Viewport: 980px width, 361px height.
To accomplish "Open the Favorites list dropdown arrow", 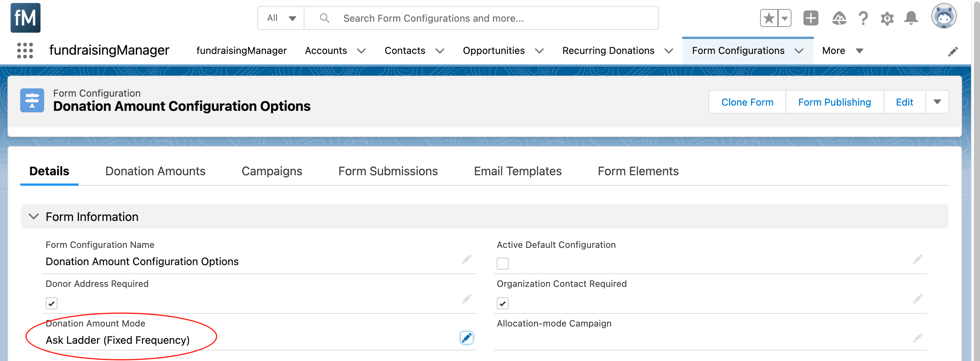I will [784, 18].
